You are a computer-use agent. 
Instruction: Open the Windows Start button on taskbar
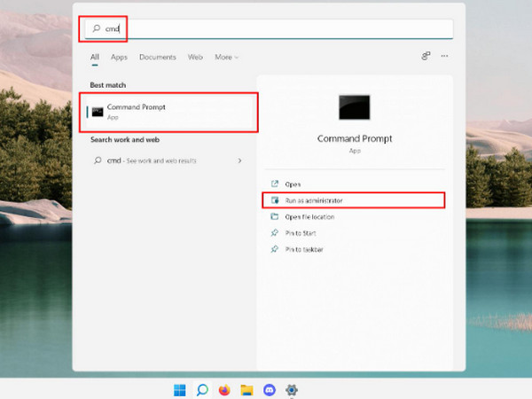179,390
